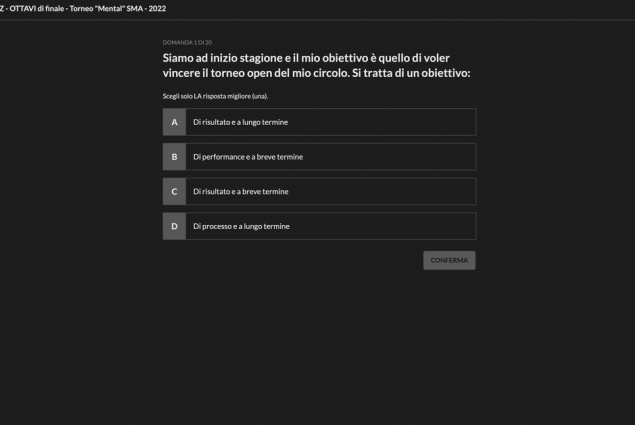Choose 'Di performance e a breve termine'

pyautogui.click(x=247, y=157)
